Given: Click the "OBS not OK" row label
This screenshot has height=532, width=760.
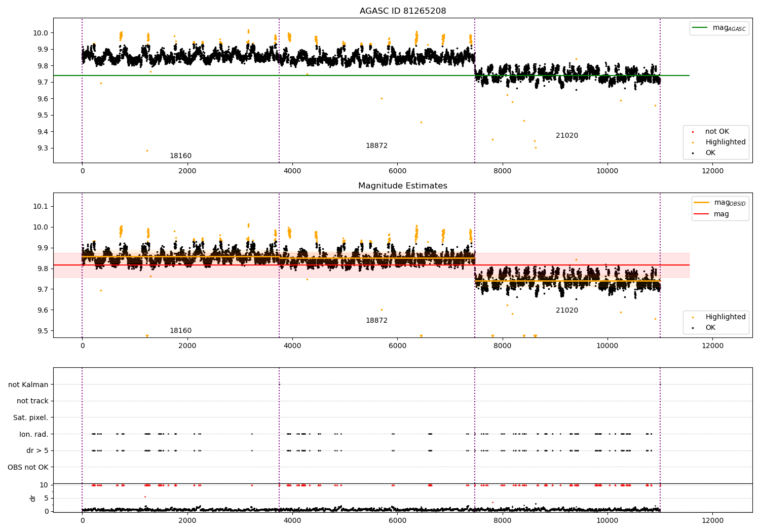Looking at the screenshot, I should point(28,467).
